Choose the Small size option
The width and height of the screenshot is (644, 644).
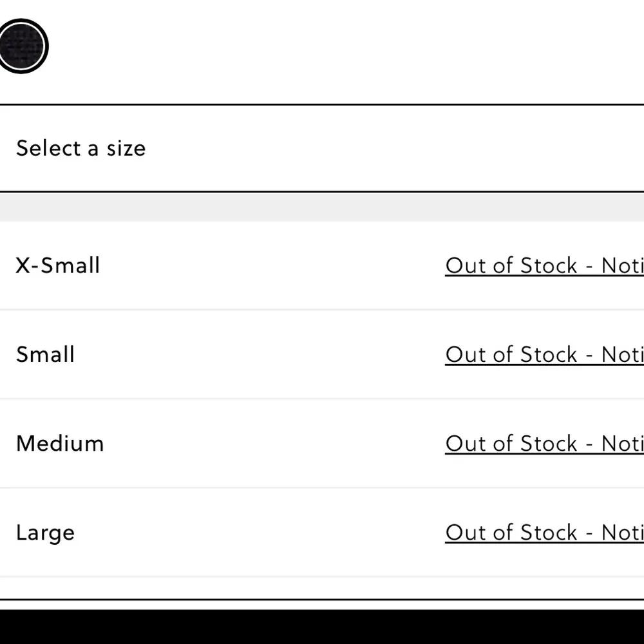tap(46, 355)
